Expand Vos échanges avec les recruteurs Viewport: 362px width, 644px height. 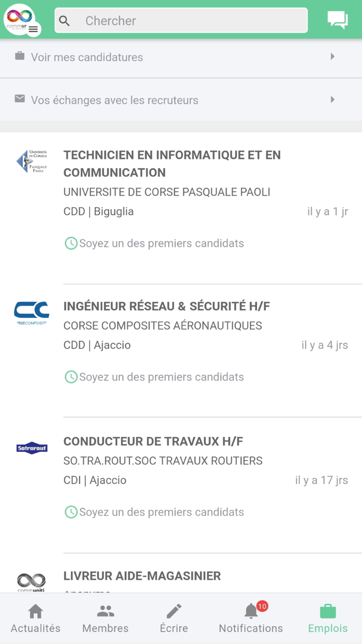point(181,100)
